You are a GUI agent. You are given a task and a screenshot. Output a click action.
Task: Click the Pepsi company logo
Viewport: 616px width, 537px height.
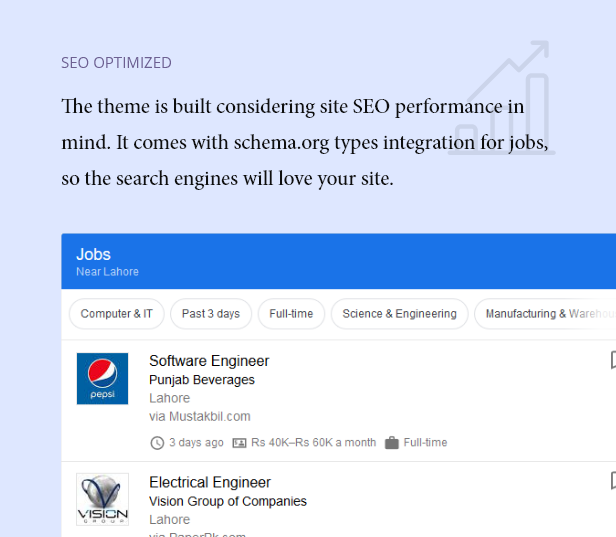pos(102,378)
